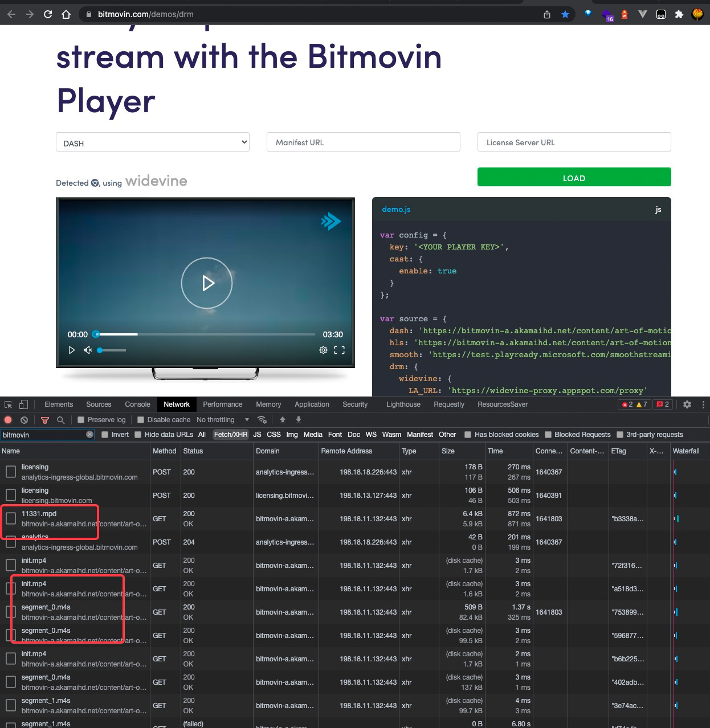Screen dimensions: 710x728
Task: Sort requests by Method column header
Action: (x=165, y=451)
